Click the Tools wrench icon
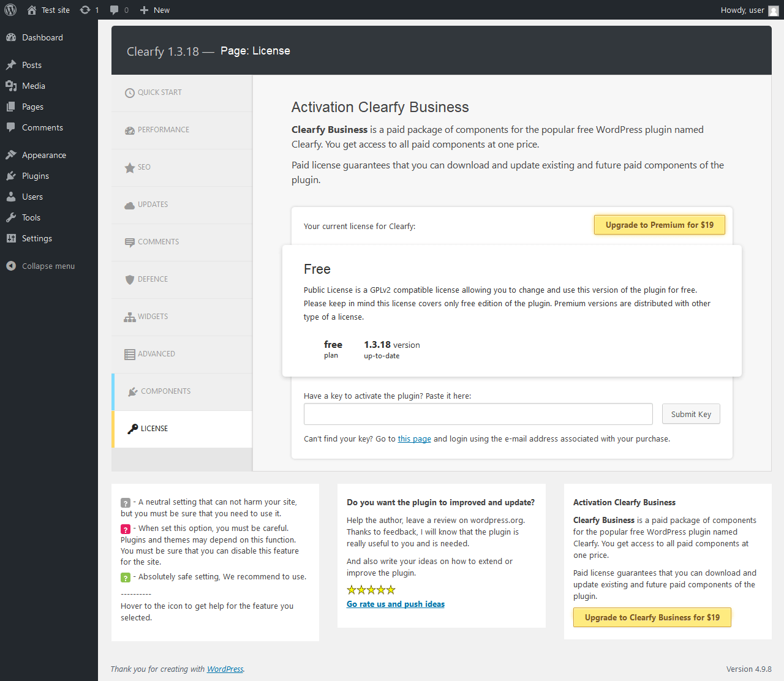This screenshot has width=784, height=681. click(11, 217)
